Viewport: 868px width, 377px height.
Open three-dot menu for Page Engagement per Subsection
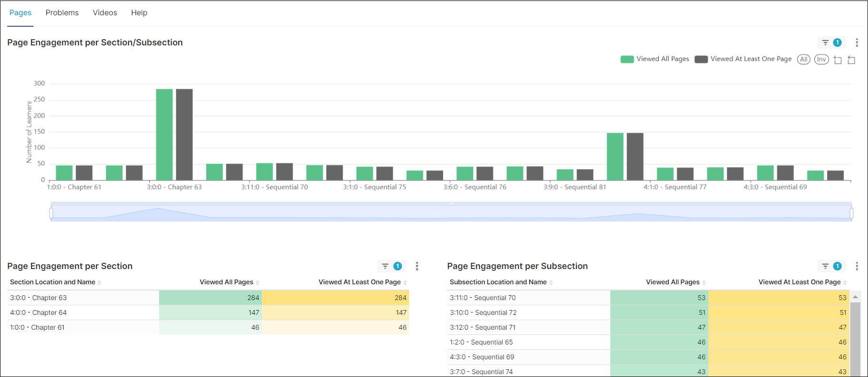pyautogui.click(x=857, y=266)
